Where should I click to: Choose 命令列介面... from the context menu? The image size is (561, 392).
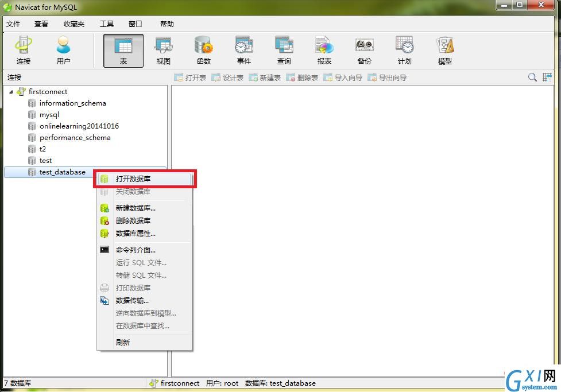145,250
